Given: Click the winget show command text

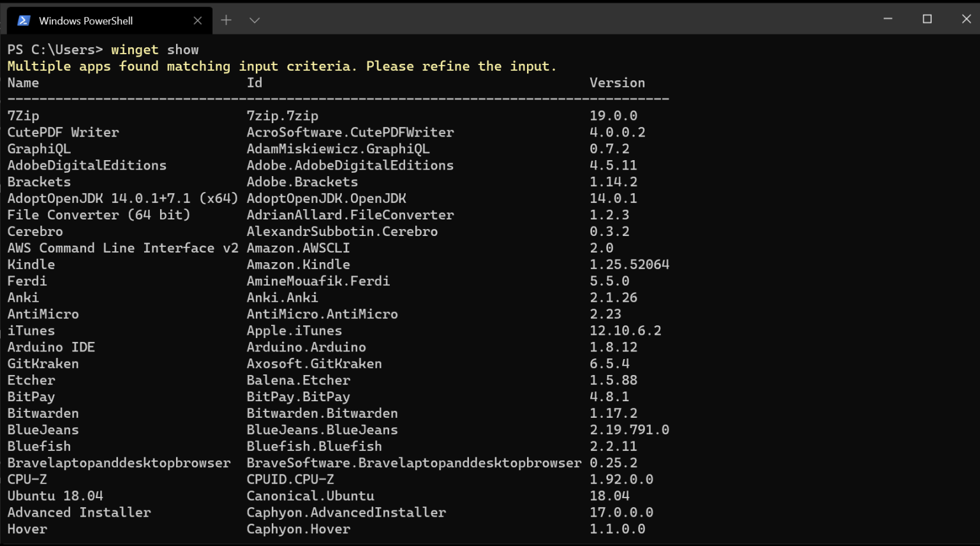Looking at the screenshot, I should coord(154,49).
